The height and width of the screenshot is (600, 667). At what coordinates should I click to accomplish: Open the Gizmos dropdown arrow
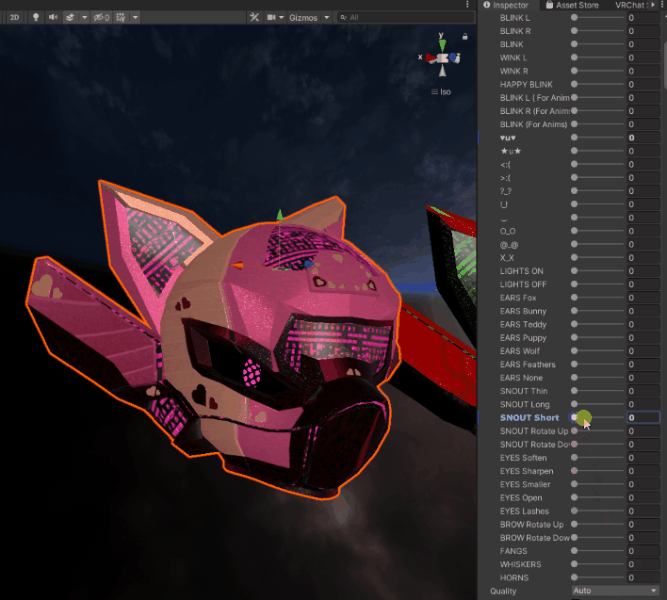[x=327, y=17]
